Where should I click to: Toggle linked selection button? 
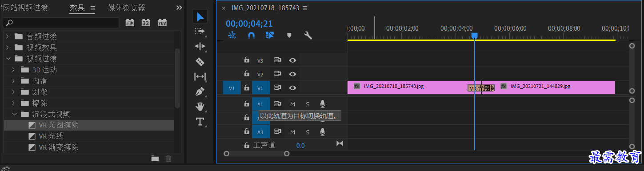click(x=270, y=36)
